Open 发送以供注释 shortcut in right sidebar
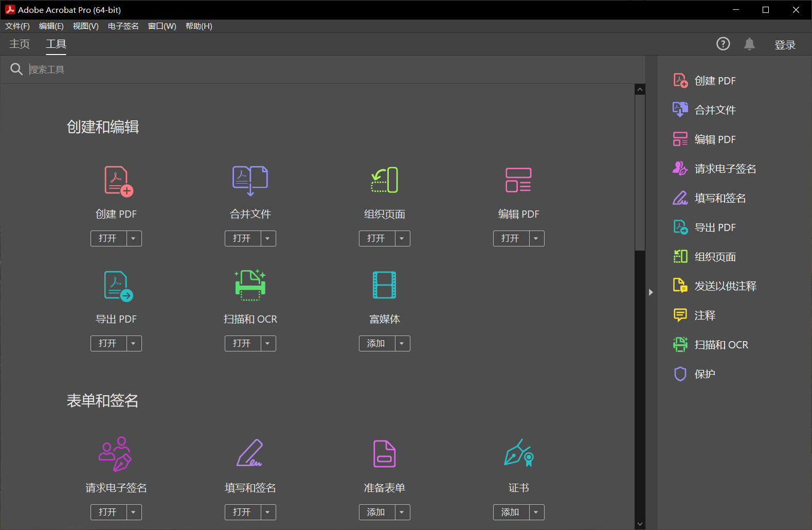 tap(715, 286)
